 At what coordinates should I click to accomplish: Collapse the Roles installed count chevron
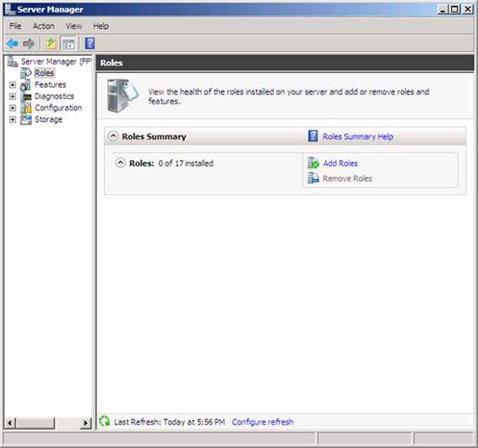coord(121,163)
